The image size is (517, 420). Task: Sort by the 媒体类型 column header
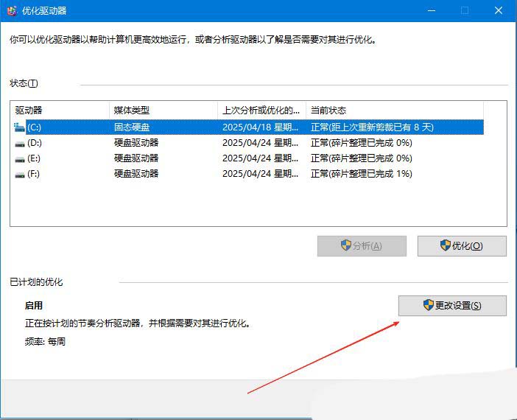(x=162, y=110)
